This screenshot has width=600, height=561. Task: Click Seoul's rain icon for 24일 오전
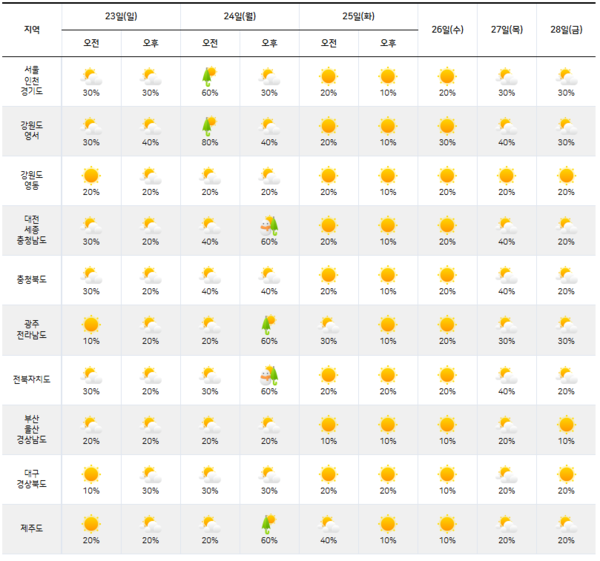click(x=210, y=76)
